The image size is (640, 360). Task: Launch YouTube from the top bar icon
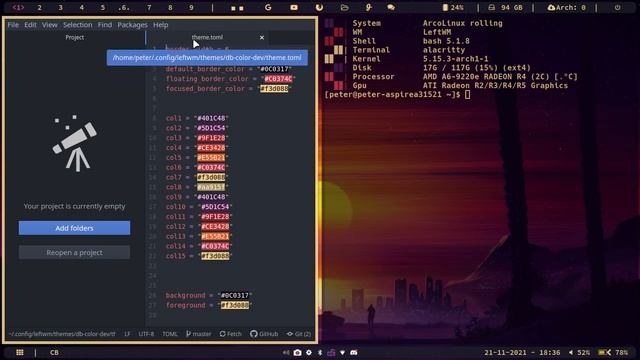tap(294, 7)
